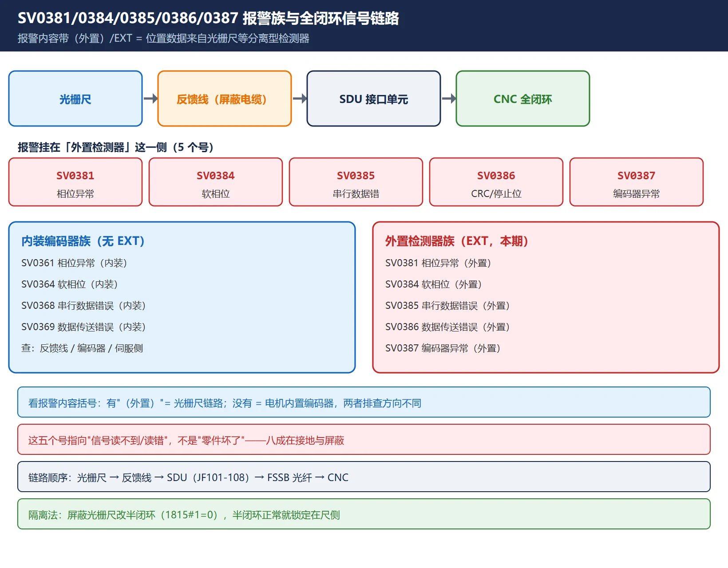The image size is (728, 568).
Task: Open the SV0381 相位异常 card
Action: pyautogui.click(x=75, y=182)
